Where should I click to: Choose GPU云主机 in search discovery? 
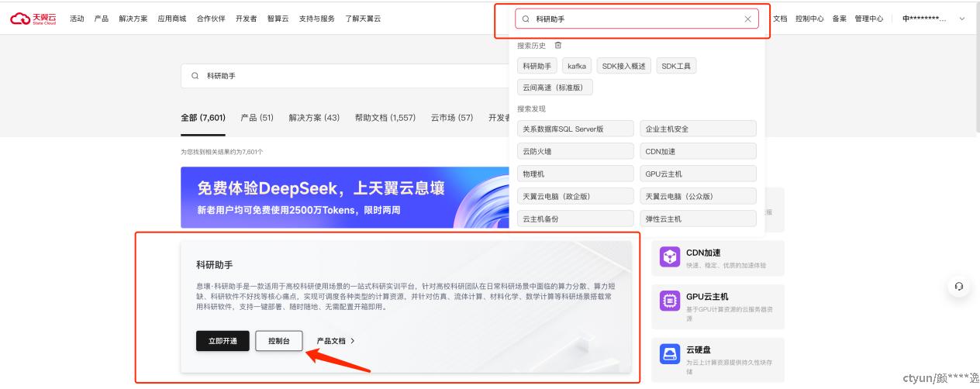(698, 174)
